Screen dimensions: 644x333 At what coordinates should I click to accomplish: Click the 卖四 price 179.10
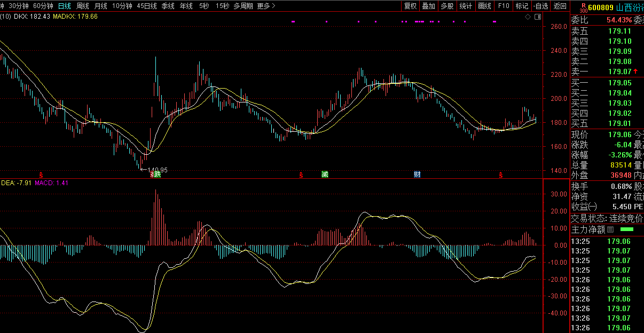point(619,41)
